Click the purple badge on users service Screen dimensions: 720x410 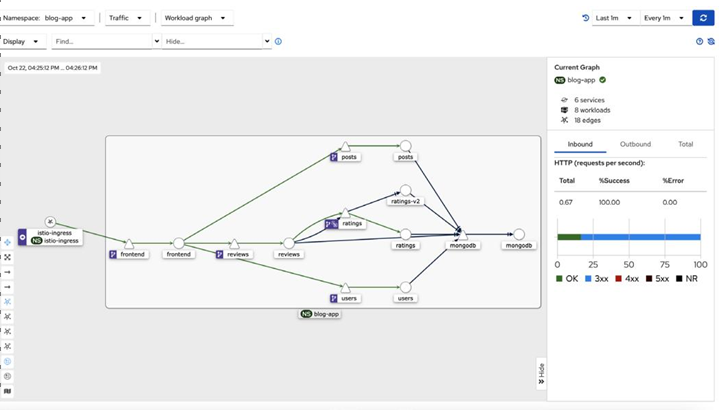[334, 298]
